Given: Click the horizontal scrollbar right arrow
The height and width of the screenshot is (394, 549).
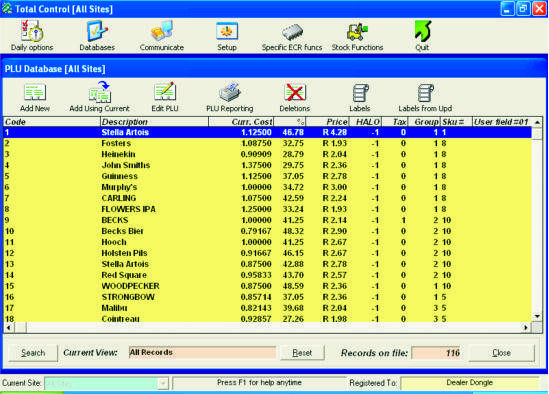Looking at the screenshot, I should click(526, 327).
